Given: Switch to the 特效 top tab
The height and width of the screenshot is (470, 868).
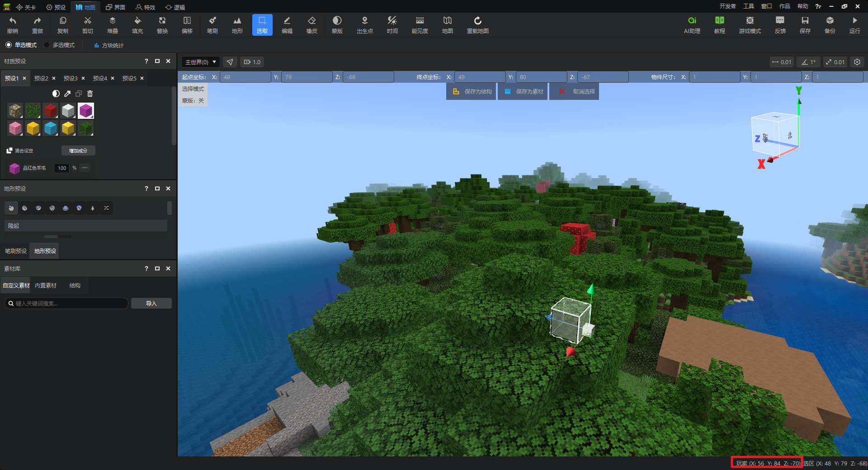Looking at the screenshot, I should pyautogui.click(x=146, y=7).
